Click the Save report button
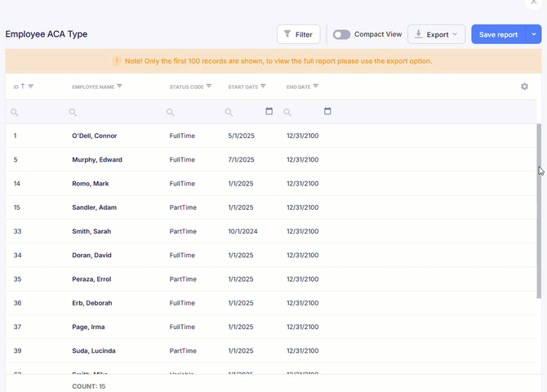The height and width of the screenshot is (392, 547). [499, 34]
